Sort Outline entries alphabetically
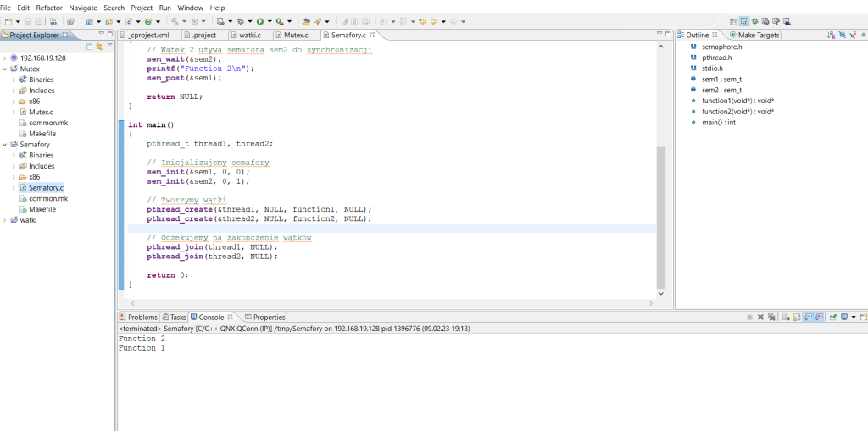868x431 pixels. click(831, 35)
